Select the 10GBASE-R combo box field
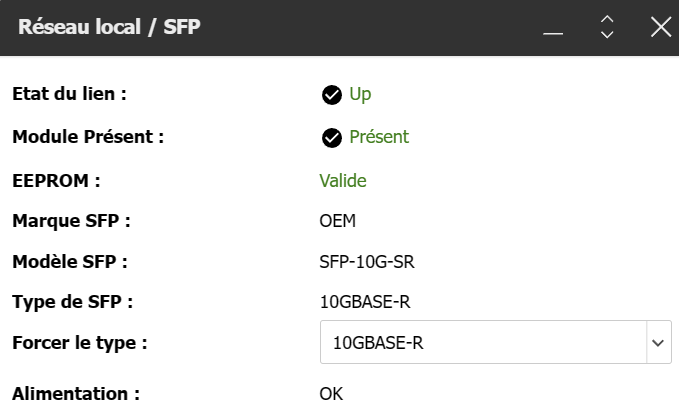The width and height of the screenshot is (679, 409). tap(496, 342)
